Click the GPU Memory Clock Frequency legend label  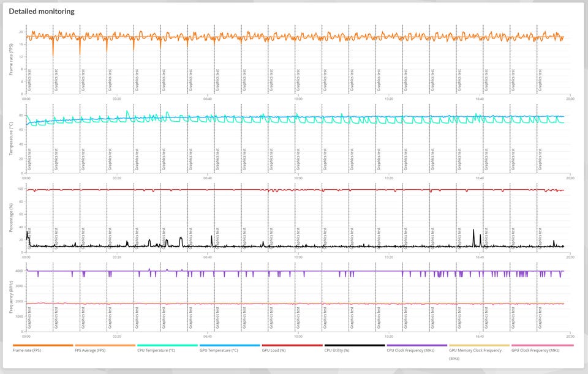tap(475, 351)
